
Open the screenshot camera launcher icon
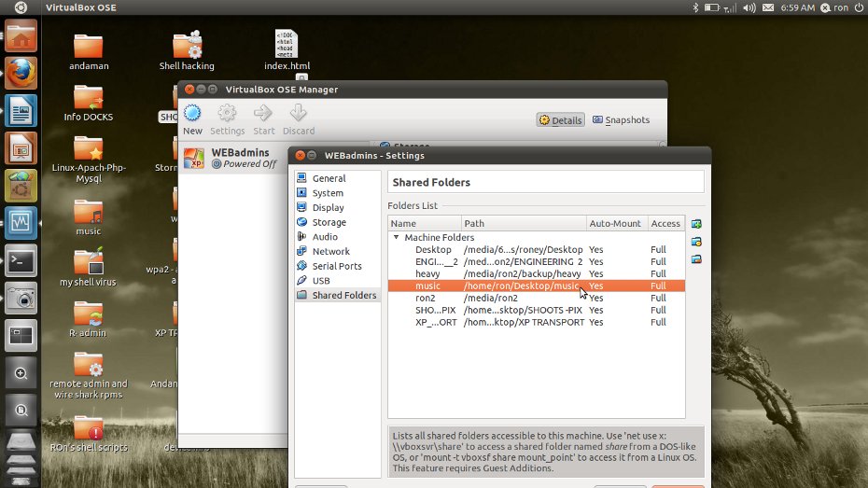[x=21, y=299]
